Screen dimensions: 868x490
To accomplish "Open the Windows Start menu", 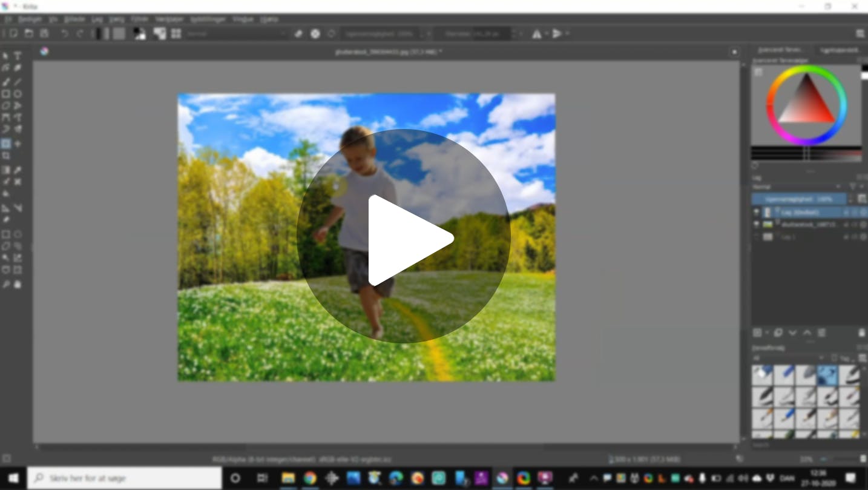I will tap(13, 478).
